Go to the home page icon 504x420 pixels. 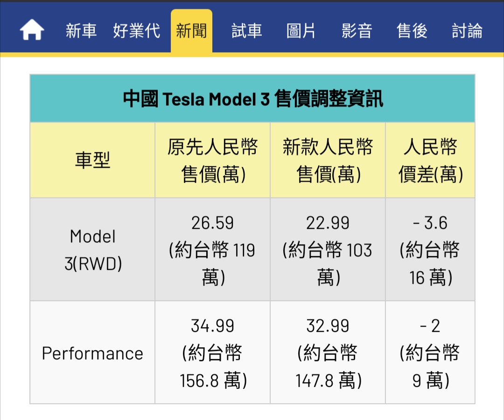tap(32, 31)
